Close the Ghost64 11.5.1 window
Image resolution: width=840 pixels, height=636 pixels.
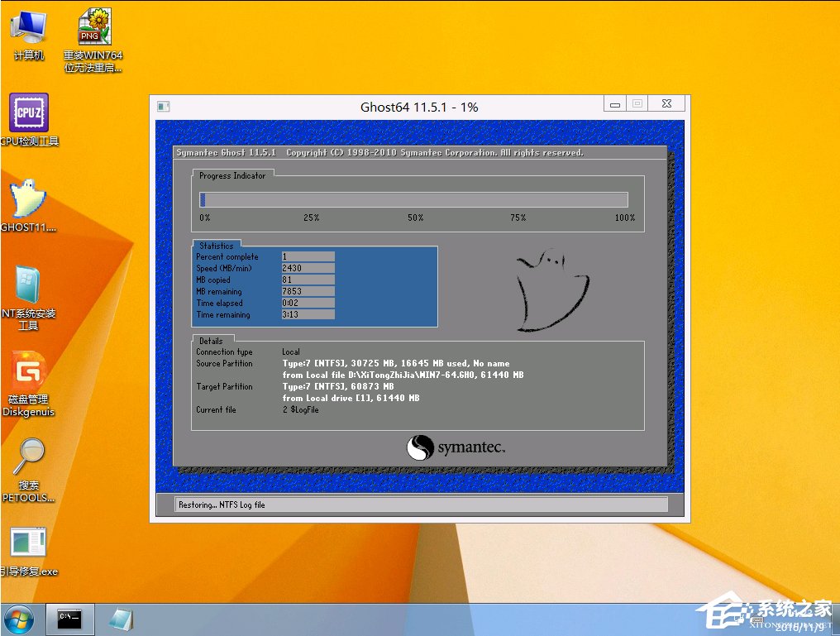tap(666, 104)
